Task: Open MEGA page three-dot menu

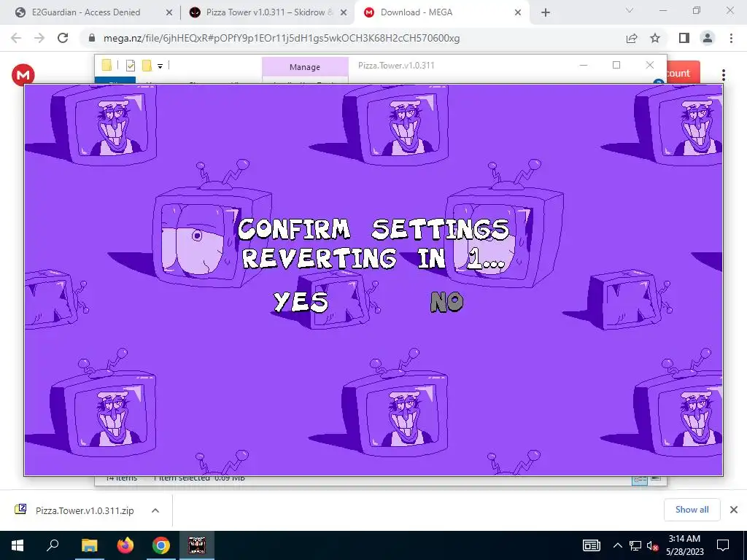Action: pos(724,75)
